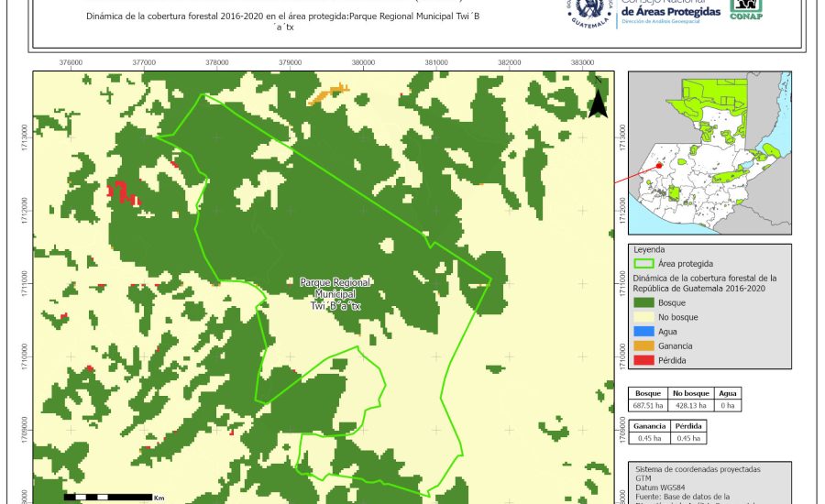Click the Pérdida table column header
Screen dimensions: 825x504
tap(688, 426)
